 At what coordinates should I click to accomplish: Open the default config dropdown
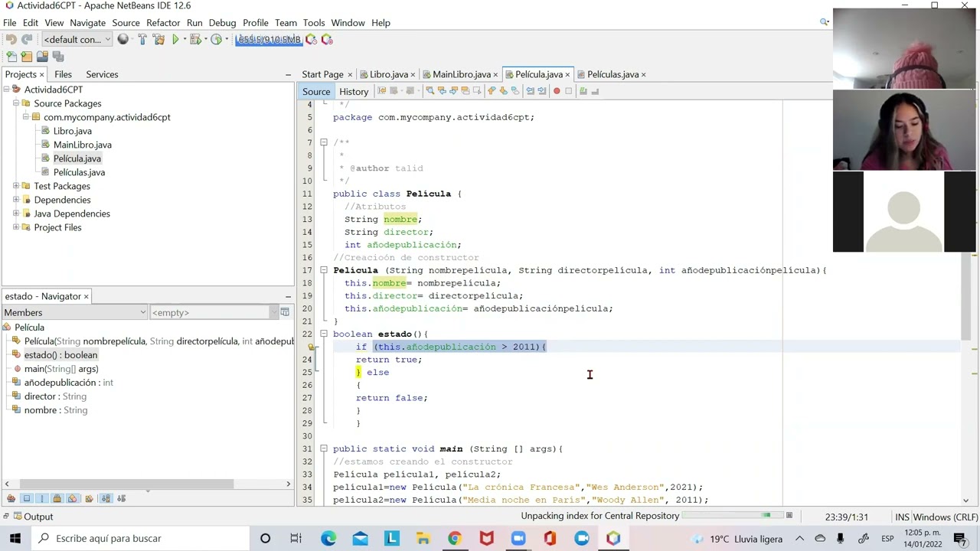pyautogui.click(x=77, y=39)
